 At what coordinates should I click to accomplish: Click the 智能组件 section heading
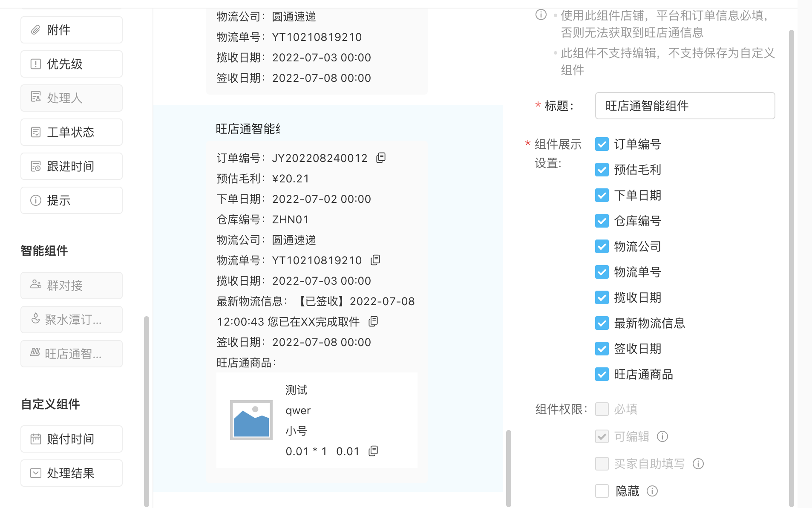pos(44,251)
